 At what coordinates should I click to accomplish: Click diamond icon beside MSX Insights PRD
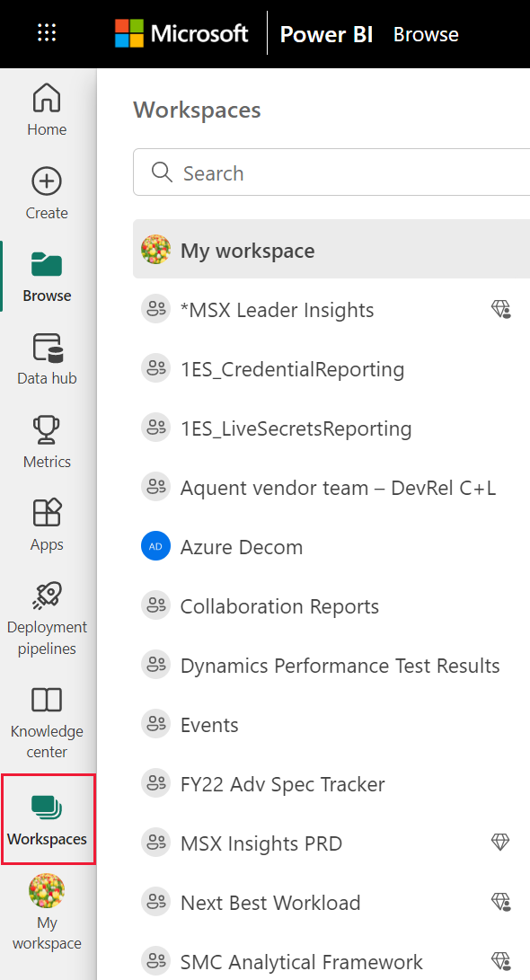pyautogui.click(x=500, y=843)
